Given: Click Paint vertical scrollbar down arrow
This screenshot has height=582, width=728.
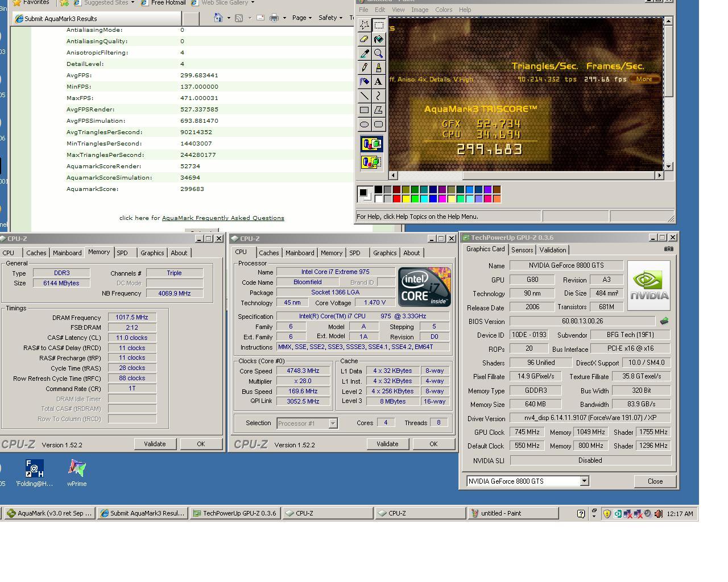Looking at the screenshot, I should pos(669,166).
